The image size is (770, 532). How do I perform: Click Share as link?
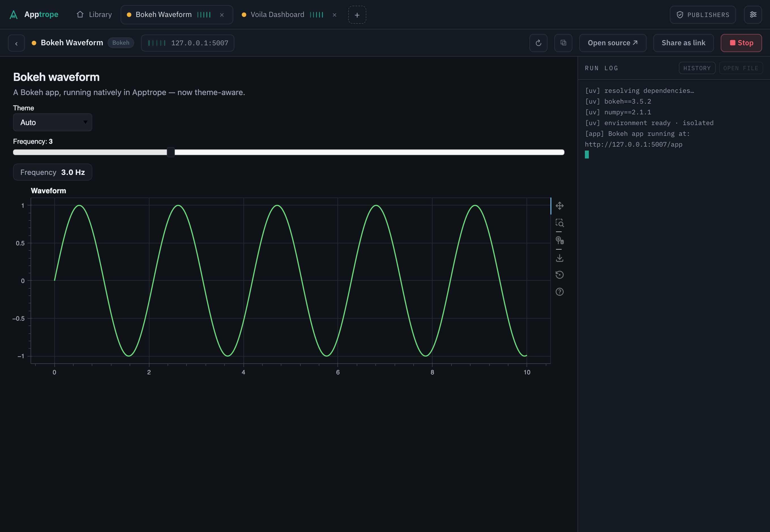(683, 43)
